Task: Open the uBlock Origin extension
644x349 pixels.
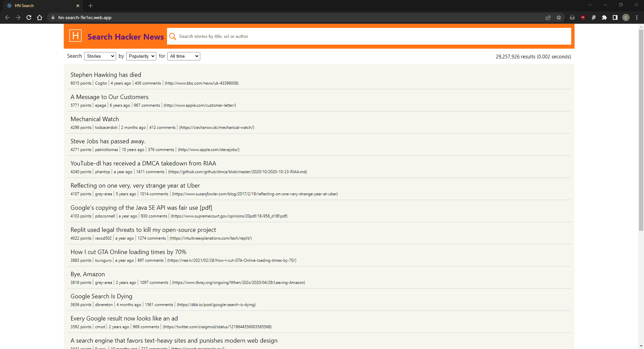Action: point(583,17)
